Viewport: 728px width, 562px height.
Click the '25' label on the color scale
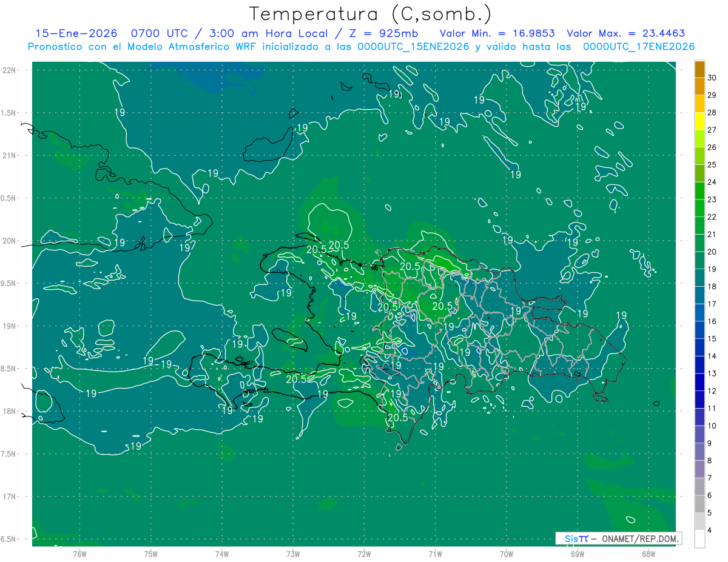[712, 164]
